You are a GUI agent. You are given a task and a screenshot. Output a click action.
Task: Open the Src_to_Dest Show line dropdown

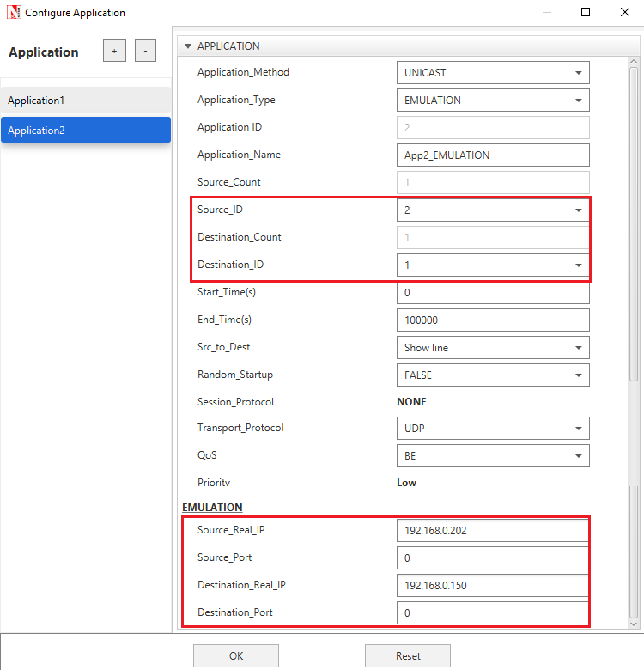(493, 348)
